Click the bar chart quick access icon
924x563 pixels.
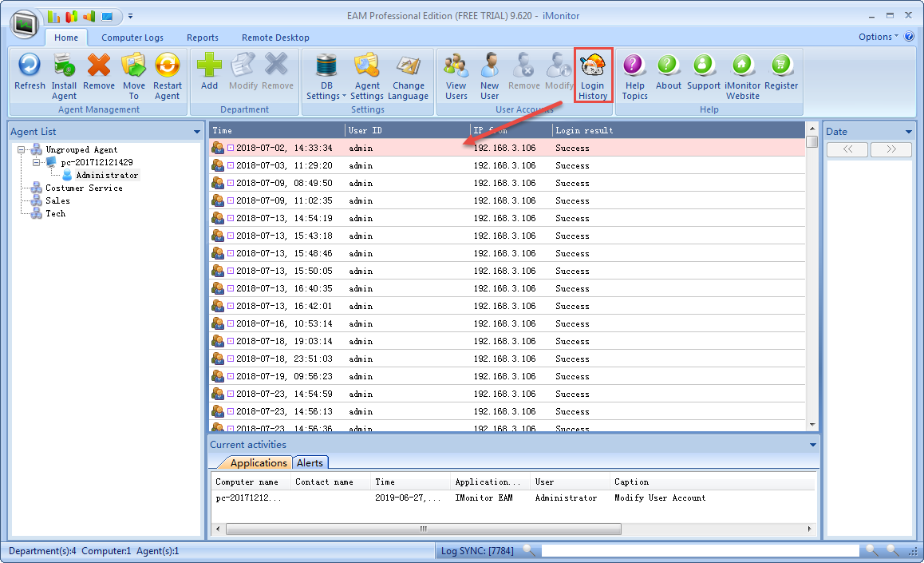point(53,17)
